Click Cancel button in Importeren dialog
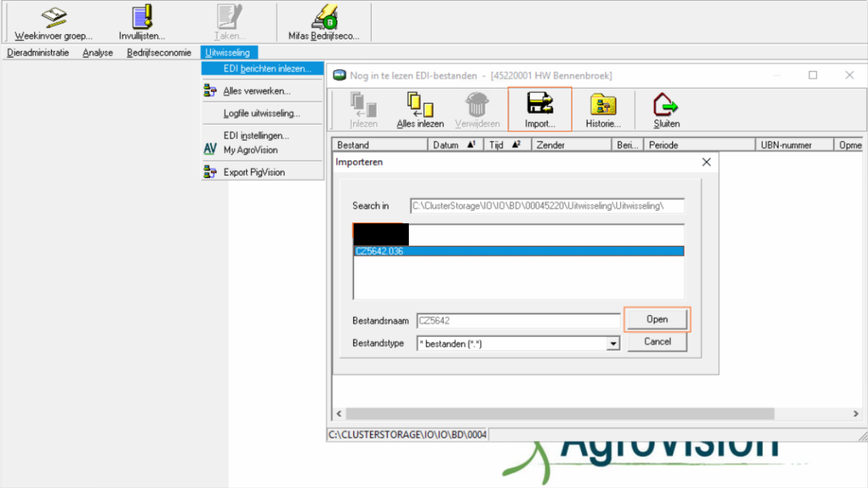This screenshot has width=868, height=488. tap(657, 341)
